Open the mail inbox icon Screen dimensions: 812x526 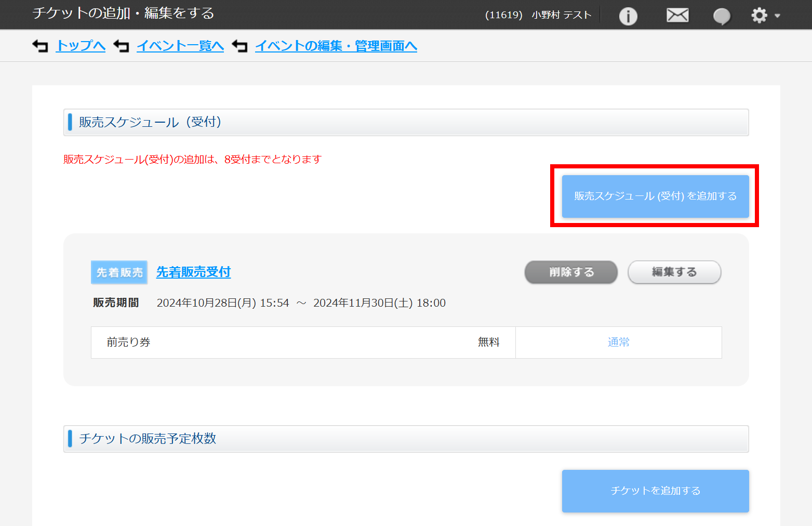pos(677,15)
